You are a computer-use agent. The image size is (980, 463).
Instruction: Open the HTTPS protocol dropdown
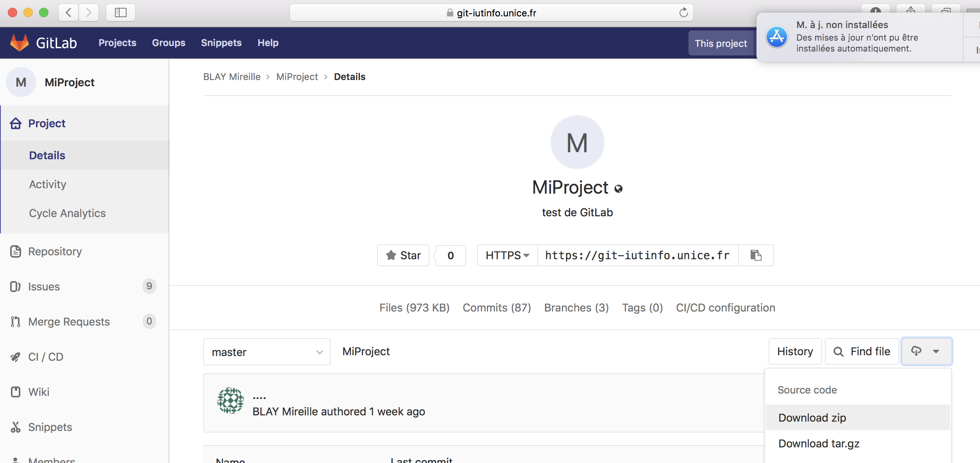click(x=507, y=255)
